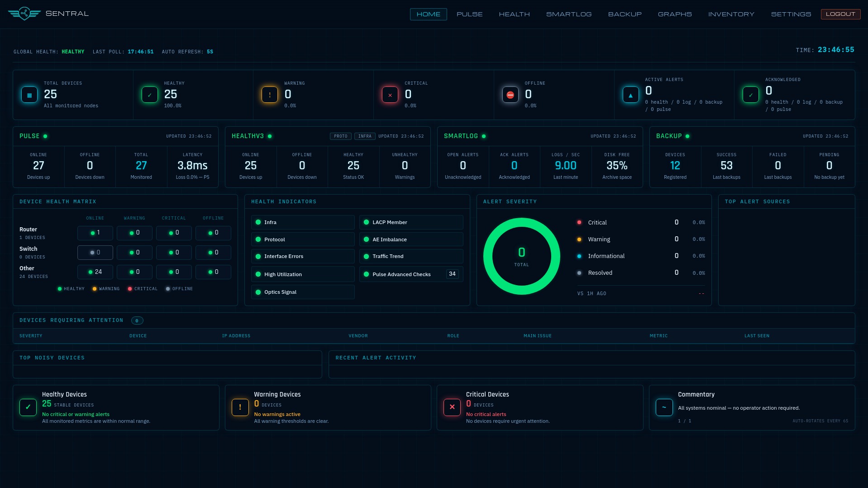The width and height of the screenshot is (868, 488).
Task: Open the Home tab
Action: coord(429,14)
